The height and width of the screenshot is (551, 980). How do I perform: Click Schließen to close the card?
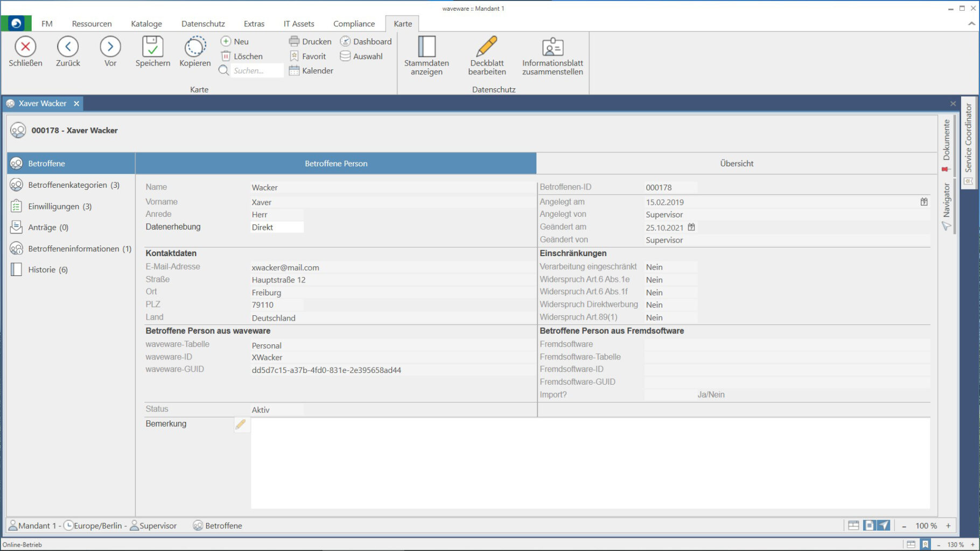pos(25,47)
